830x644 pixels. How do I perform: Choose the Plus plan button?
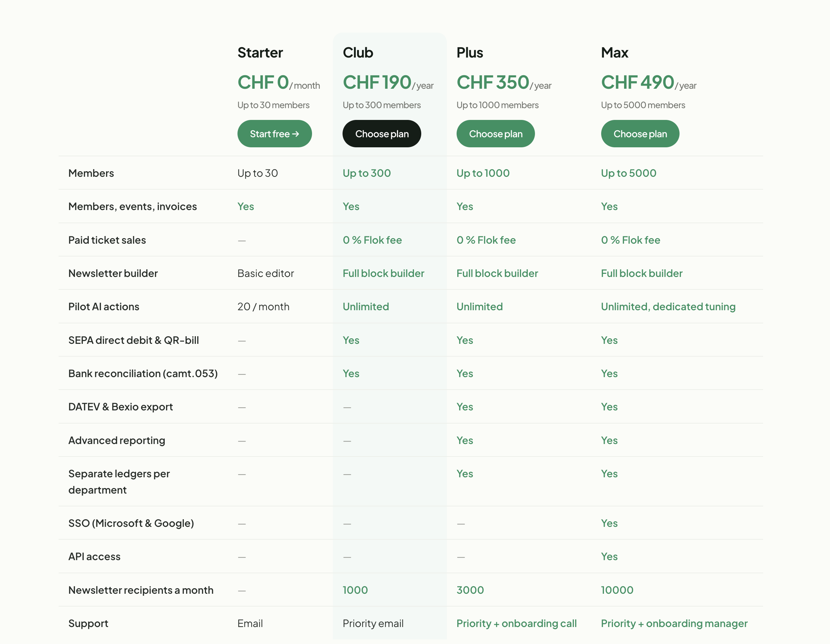pos(495,134)
